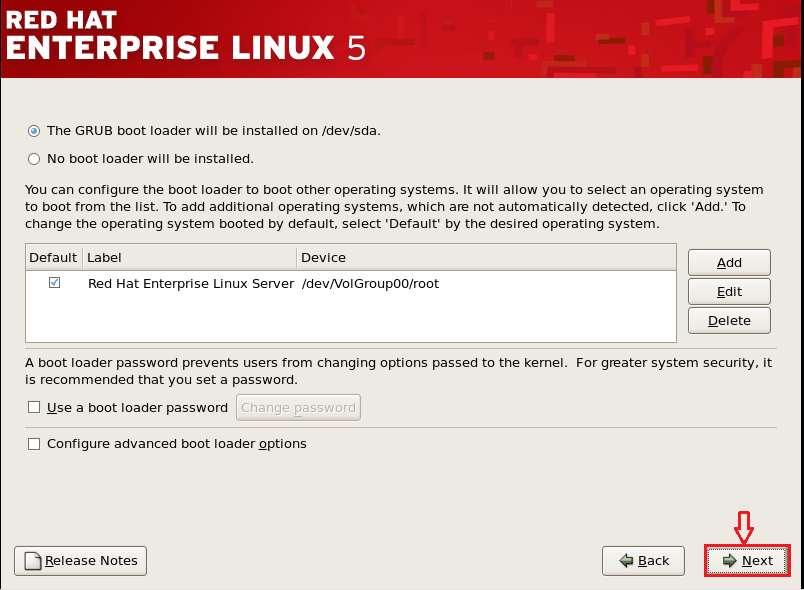The width and height of the screenshot is (804, 590).
Task: Click the Next button
Action: pos(747,561)
